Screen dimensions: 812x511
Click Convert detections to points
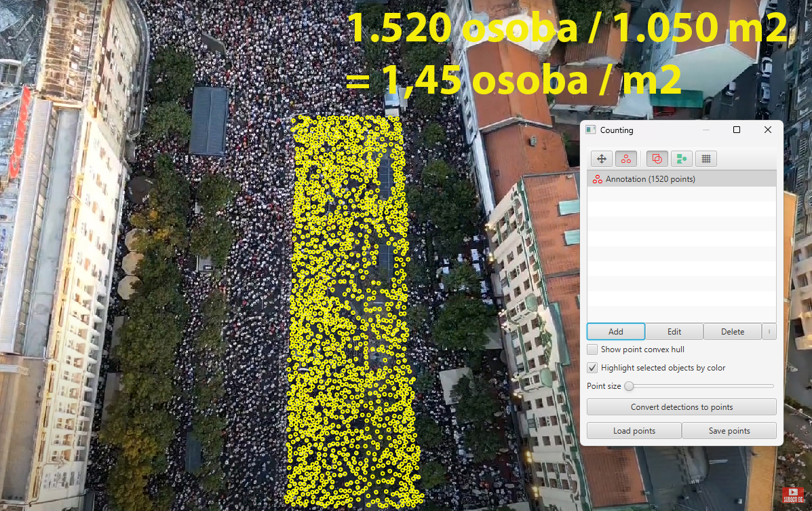tap(681, 407)
